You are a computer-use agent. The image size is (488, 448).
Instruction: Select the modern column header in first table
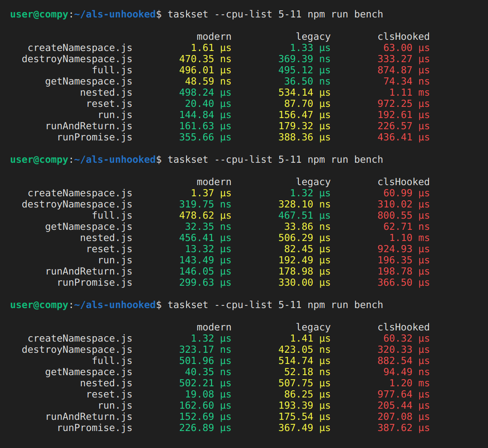[x=214, y=36]
